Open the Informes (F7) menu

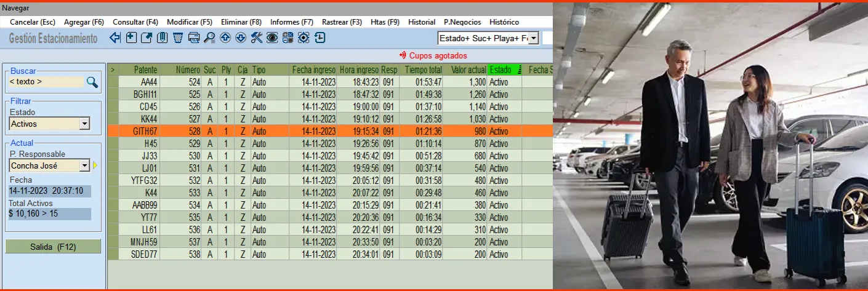291,22
